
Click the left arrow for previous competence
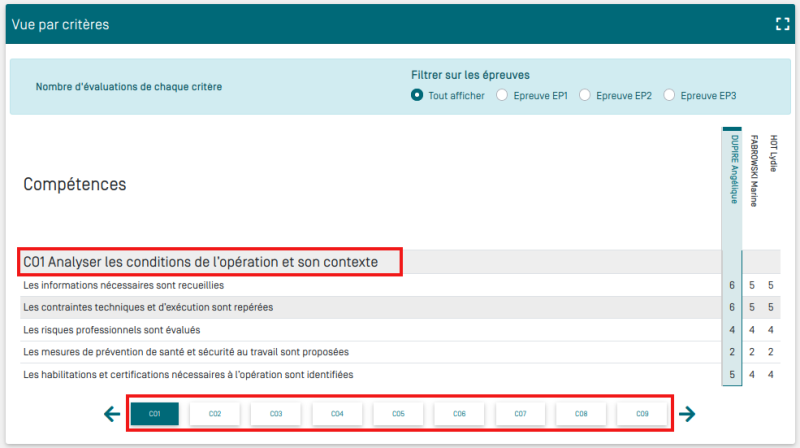coord(112,414)
